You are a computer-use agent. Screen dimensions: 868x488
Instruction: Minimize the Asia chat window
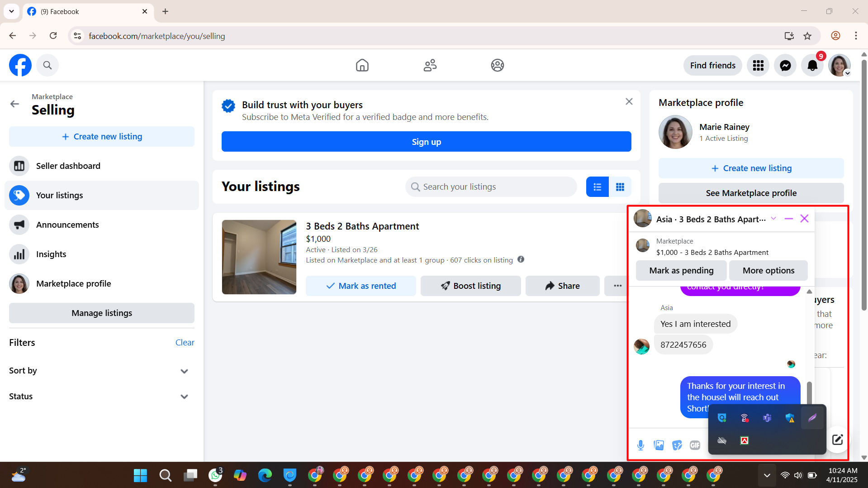coord(789,219)
